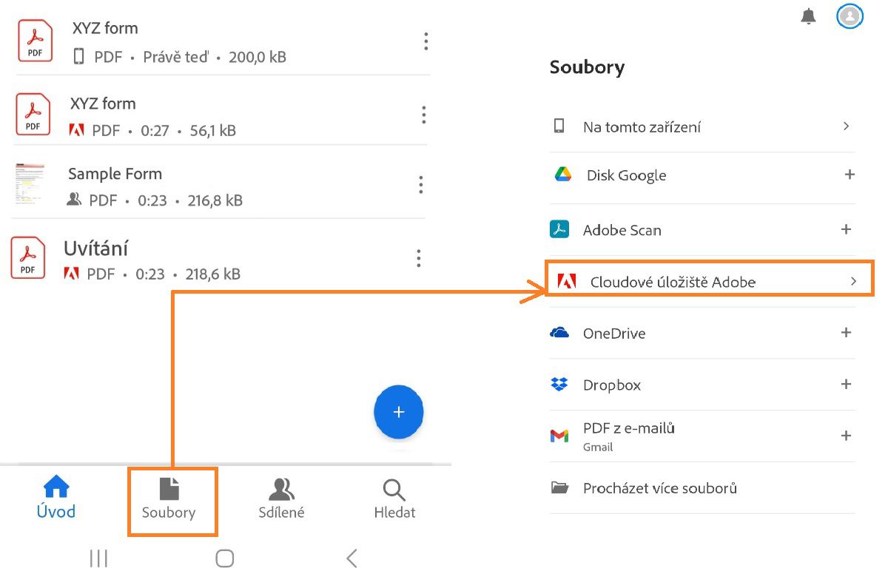Add Adobe Scan with plus icon
The image size is (888, 588).
(847, 229)
